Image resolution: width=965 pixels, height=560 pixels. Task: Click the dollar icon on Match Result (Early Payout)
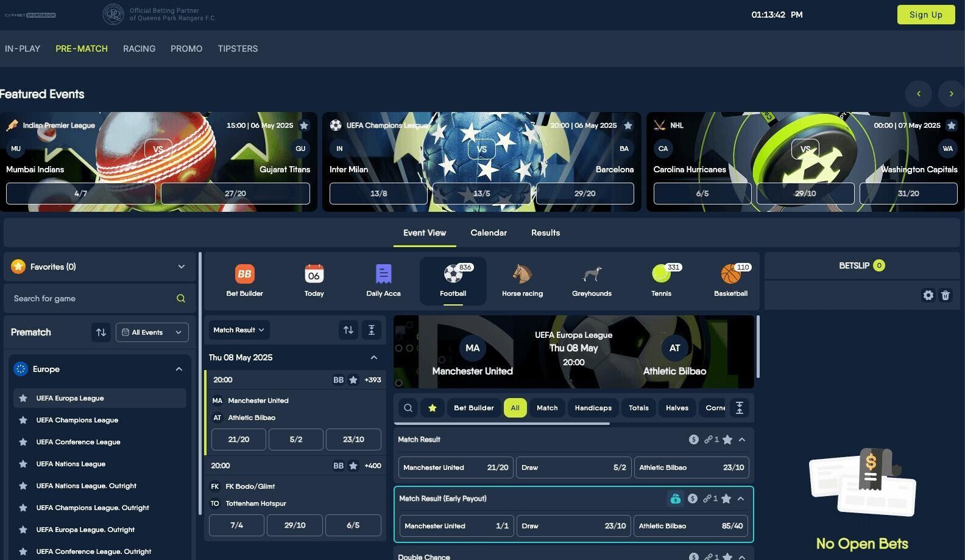693,499
